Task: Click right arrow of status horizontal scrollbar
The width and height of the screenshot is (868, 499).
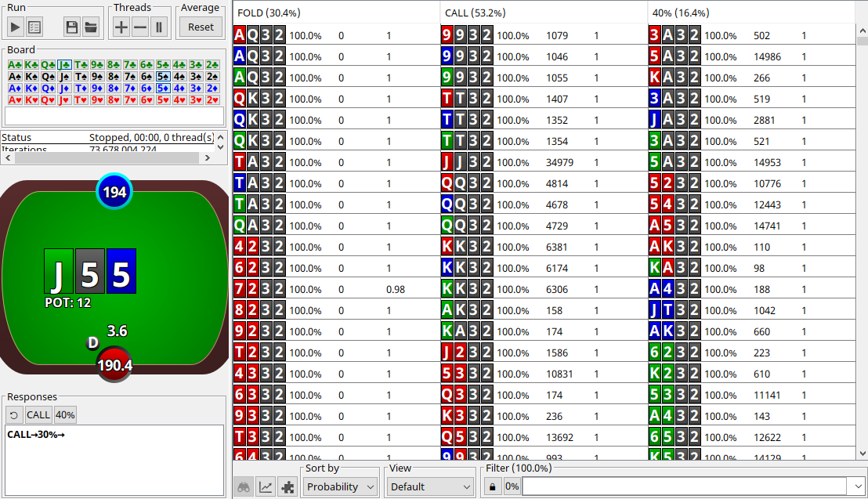Action: [x=207, y=157]
